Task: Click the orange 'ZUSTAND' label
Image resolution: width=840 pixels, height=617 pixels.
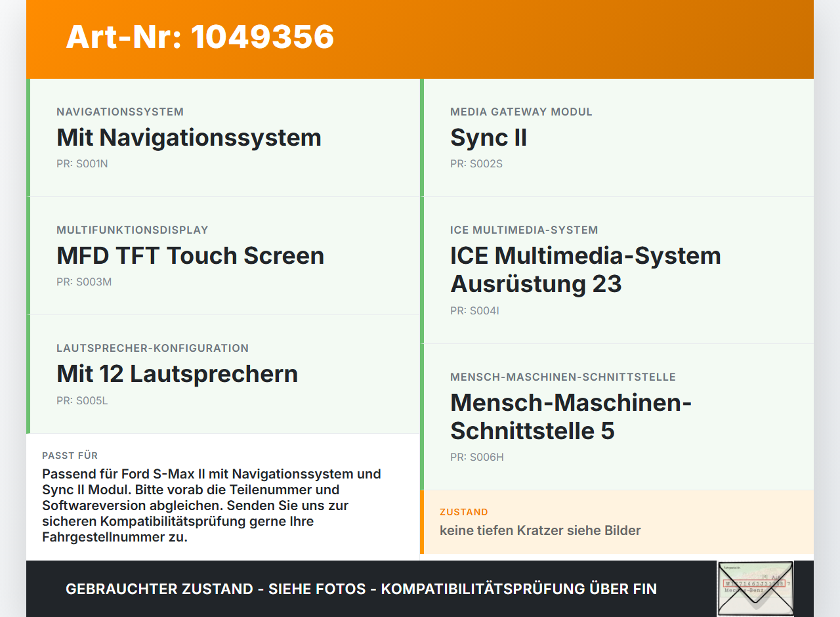Action: [x=464, y=512]
